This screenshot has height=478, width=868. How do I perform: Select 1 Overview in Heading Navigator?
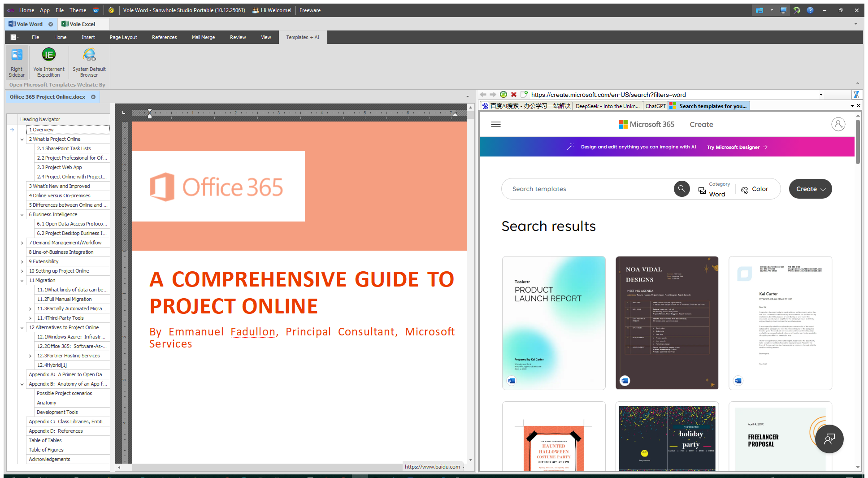pyautogui.click(x=68, y=130)
